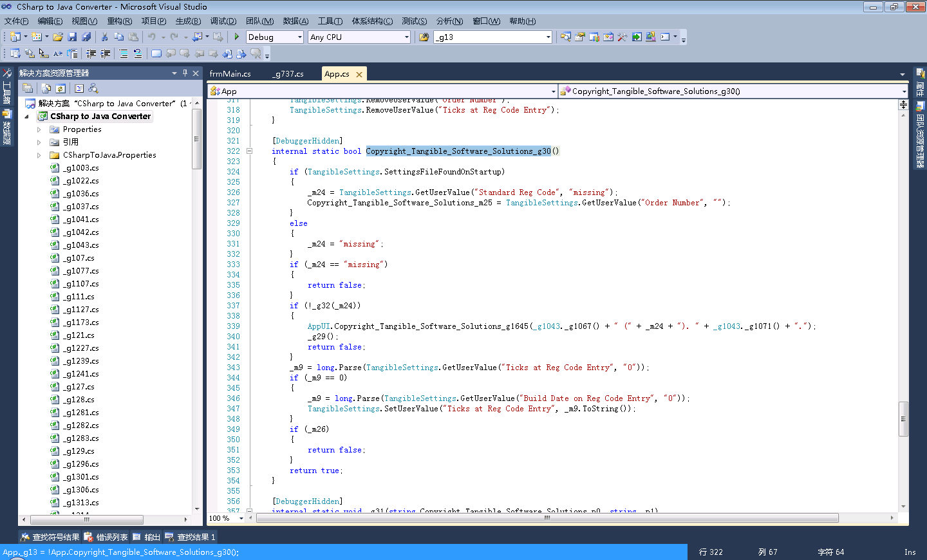Image resolution: width=927 pixels, height=560 pixels.
Task: Save the current file with floppy icon
Action: tap(72, 37)
